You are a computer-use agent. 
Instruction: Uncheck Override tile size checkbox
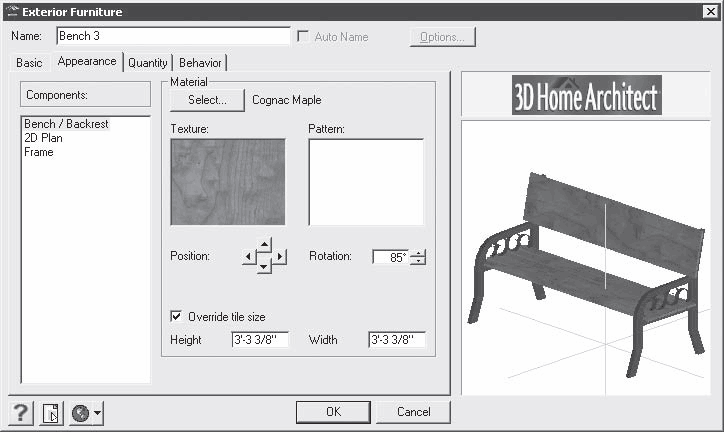tap(177, 317)
